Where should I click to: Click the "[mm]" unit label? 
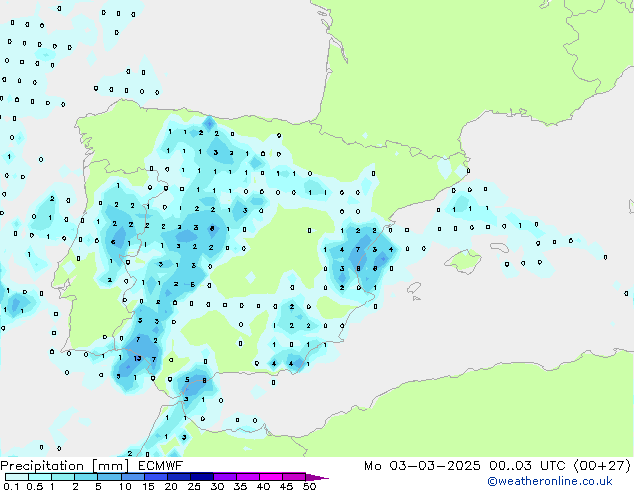coord(110,466)
